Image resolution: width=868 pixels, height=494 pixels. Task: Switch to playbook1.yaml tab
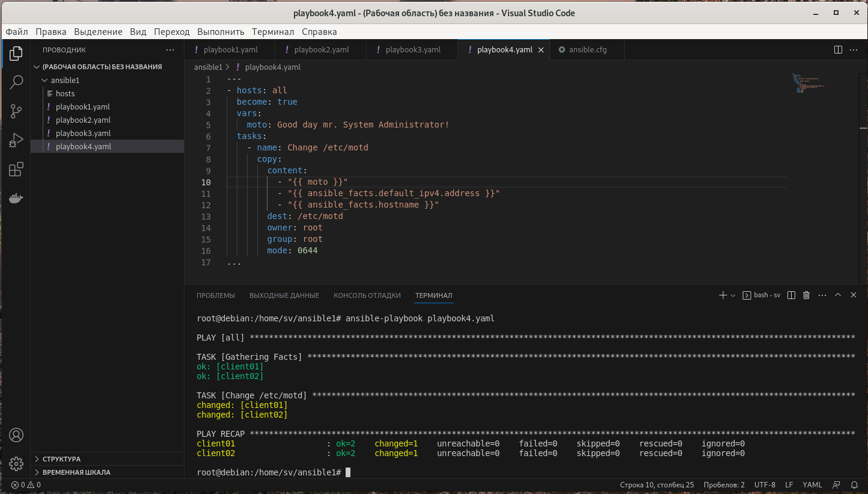[x=230, y=50]
